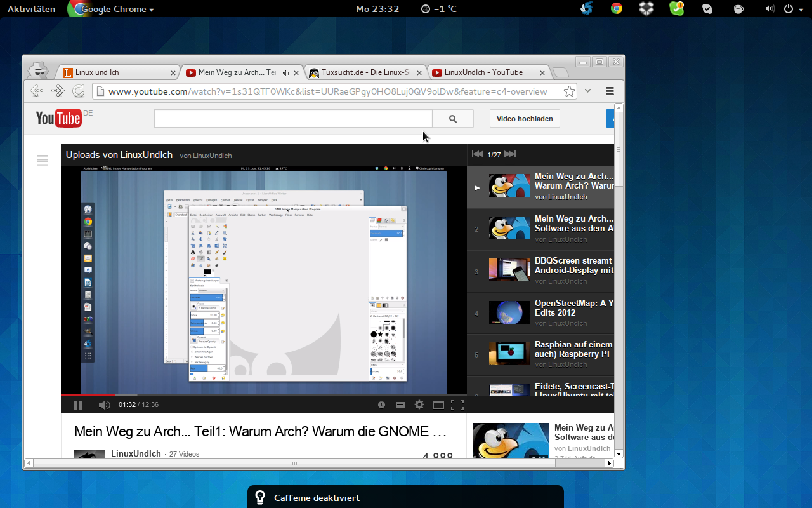Viewport: 812px width, 508px height.
Task: Click video title Mein Weg zu Arch... Teil1
Action: [x=260, y=432]
